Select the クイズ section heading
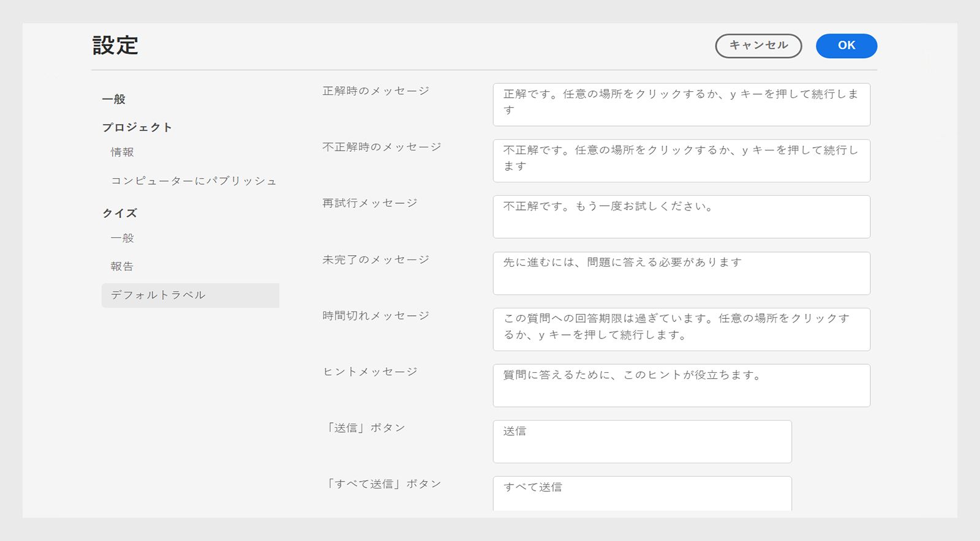This screenshot has width=980, height=541. pos(120,213)
